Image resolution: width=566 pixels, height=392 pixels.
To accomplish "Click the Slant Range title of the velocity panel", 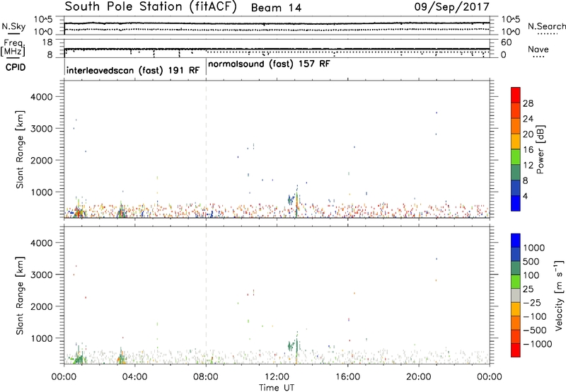I will pos(20,295).
